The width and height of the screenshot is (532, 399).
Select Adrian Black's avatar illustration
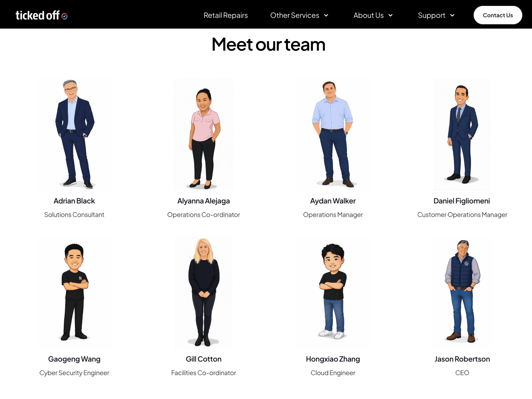click(74, 134)
